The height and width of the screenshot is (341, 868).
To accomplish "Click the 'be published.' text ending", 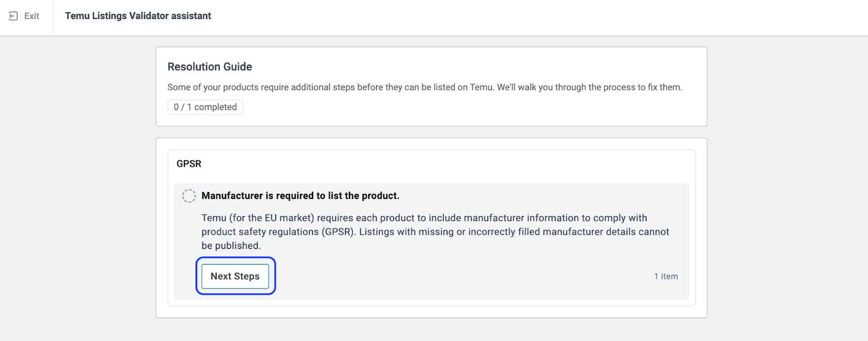I will pyautogui.click(x=231, y=246).
